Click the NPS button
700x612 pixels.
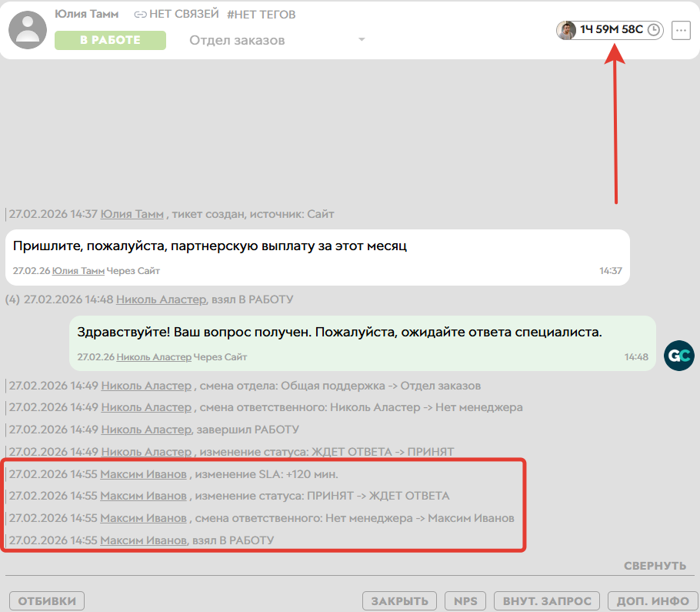[465, 601]
